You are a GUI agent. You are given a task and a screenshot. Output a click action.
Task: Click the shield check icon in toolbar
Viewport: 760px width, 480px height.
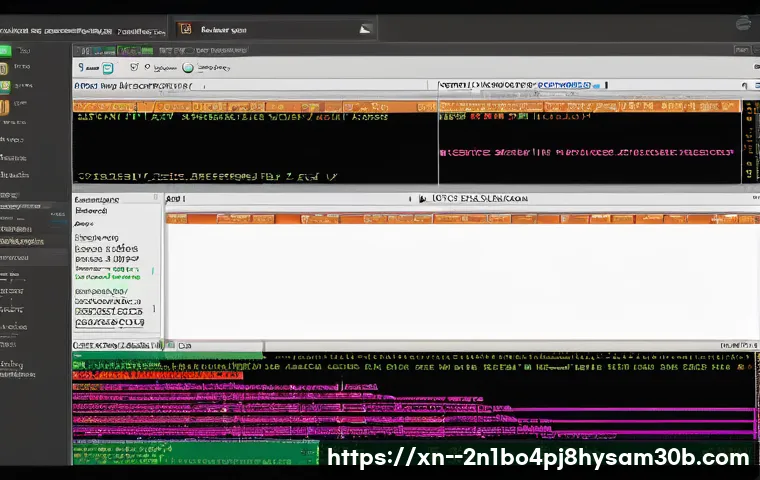point(134,68)
